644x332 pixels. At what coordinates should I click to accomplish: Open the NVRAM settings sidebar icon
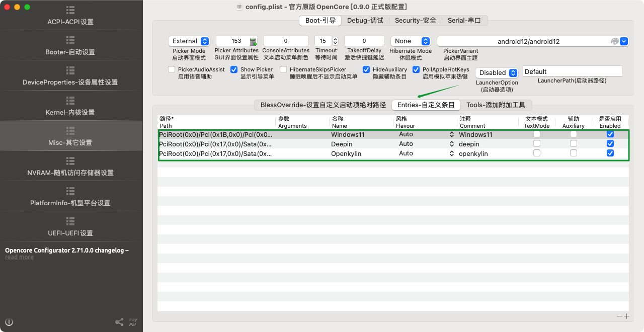pyautogui.click(x=70, y=161)
